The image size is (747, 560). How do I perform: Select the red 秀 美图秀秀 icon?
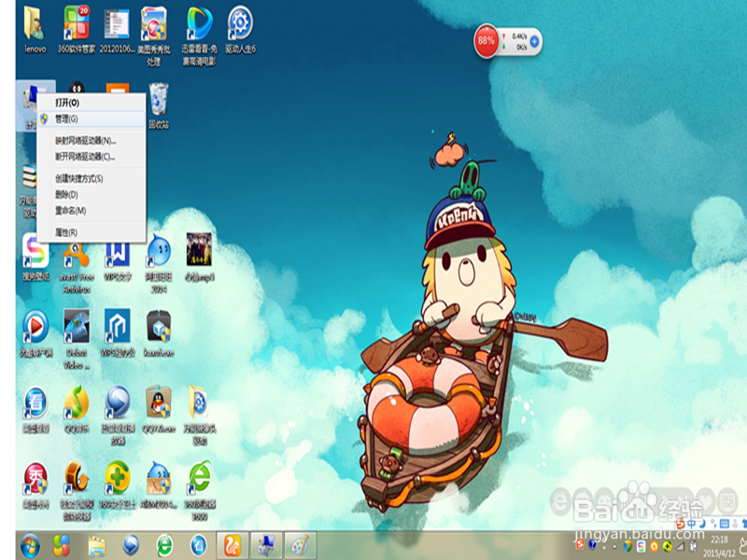click(35, 484)
